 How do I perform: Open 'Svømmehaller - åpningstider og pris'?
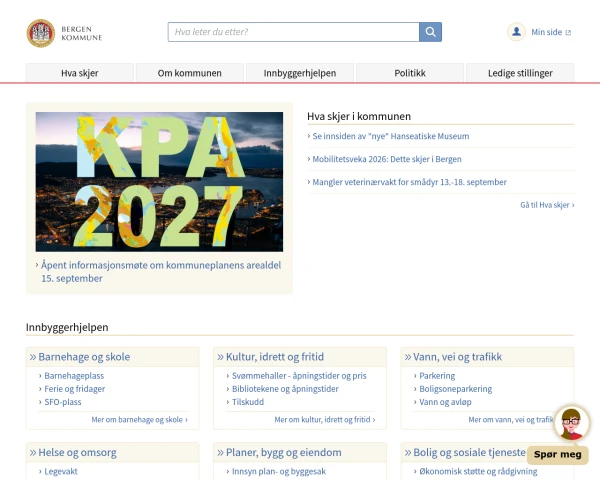click(x=299, y=376)
